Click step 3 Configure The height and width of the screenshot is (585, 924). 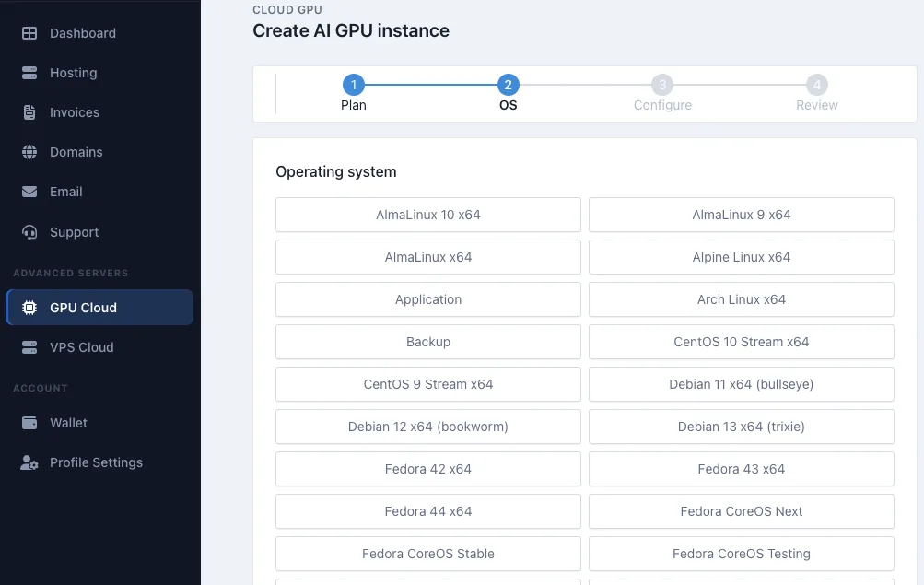pyautogui.click(x=662, y=85)
